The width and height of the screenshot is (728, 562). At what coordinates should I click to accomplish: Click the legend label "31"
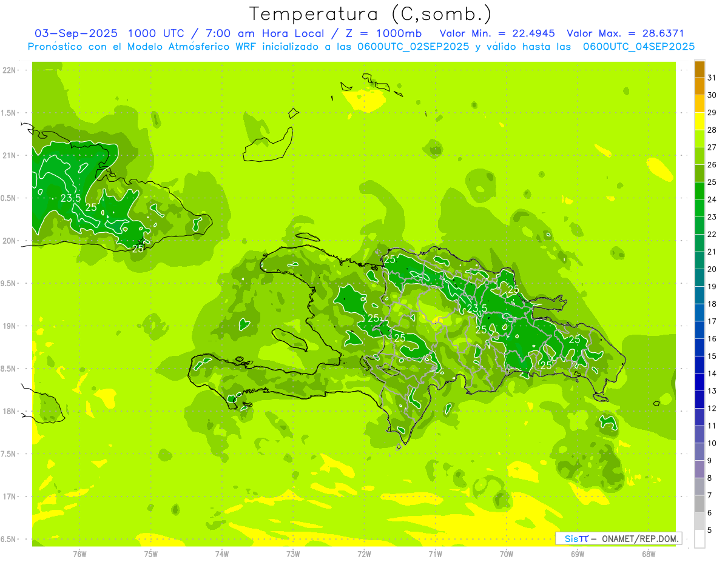tap(712, 78)
